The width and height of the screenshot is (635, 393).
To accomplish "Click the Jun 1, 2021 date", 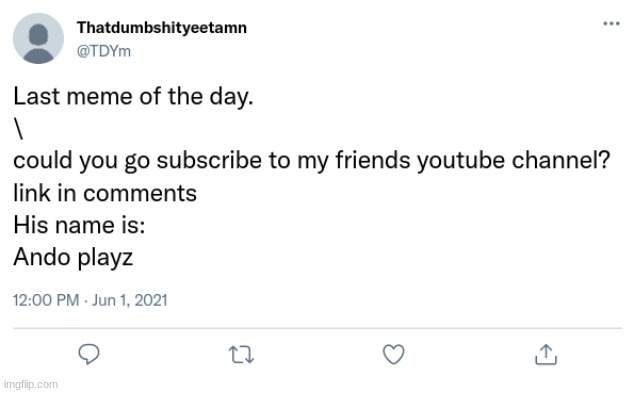I will 130,300.
